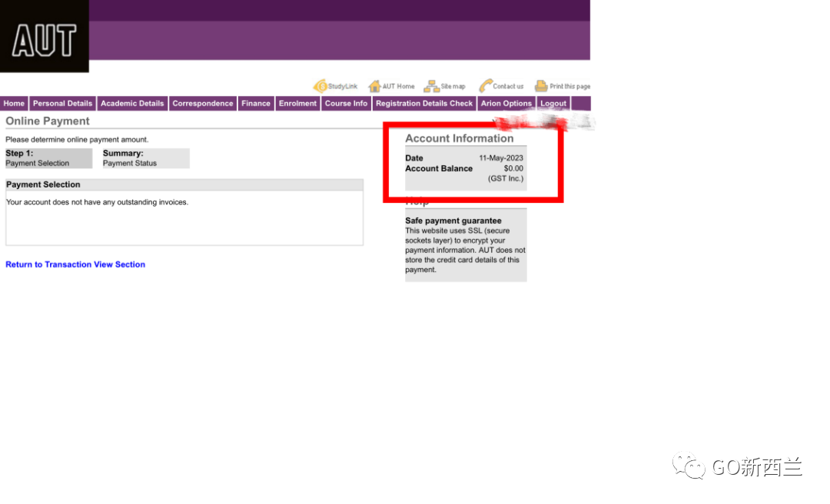This screenshot has height=504, width=830.
Task: Click the date value 11-May-2023
Action: pyautogui.click(x=501, y=157)
